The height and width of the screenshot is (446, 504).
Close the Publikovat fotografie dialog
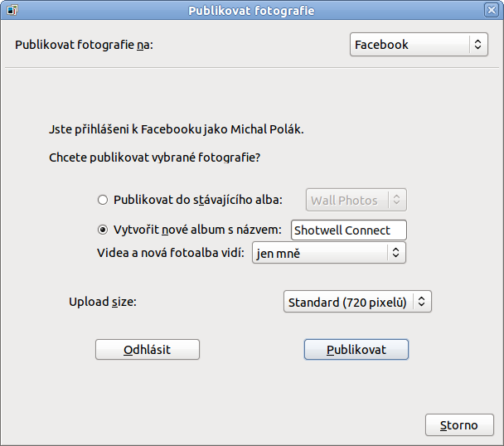pyautogui.click(x=491, y=10)
